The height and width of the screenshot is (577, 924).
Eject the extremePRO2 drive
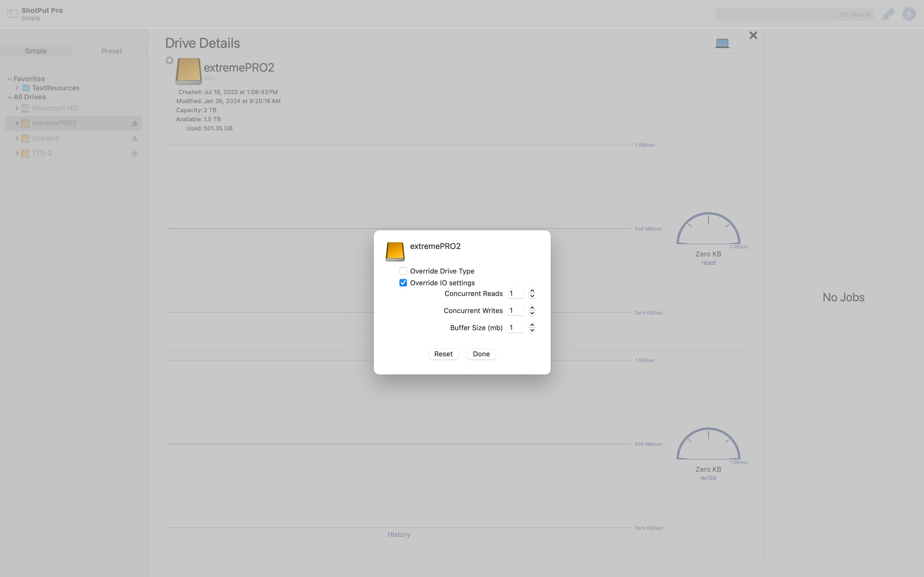tap(134, 123)
